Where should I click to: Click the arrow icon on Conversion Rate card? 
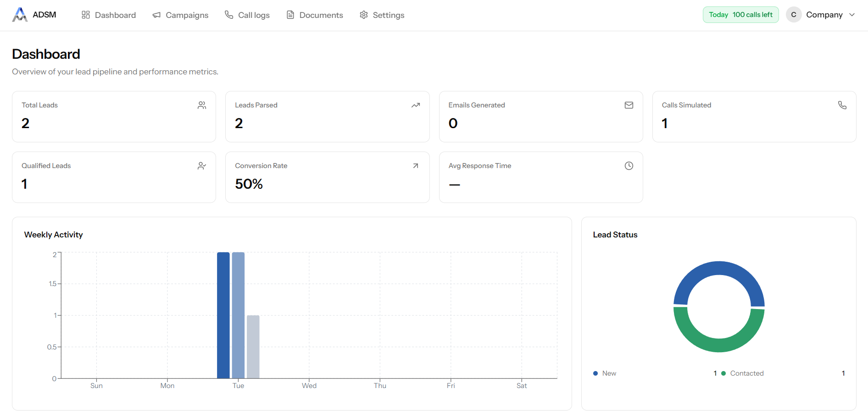tap(416, 166)
